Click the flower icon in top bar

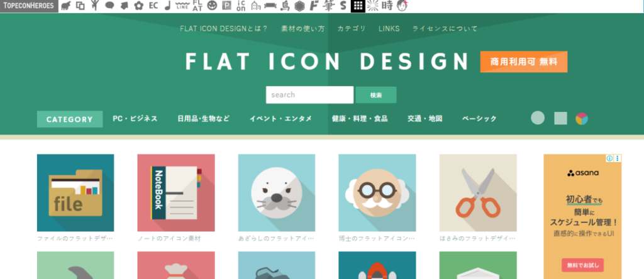click(x=138, y=6)
